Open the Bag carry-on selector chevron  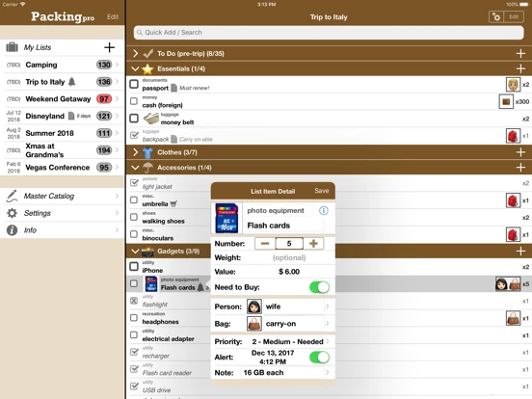pos(327,323)
